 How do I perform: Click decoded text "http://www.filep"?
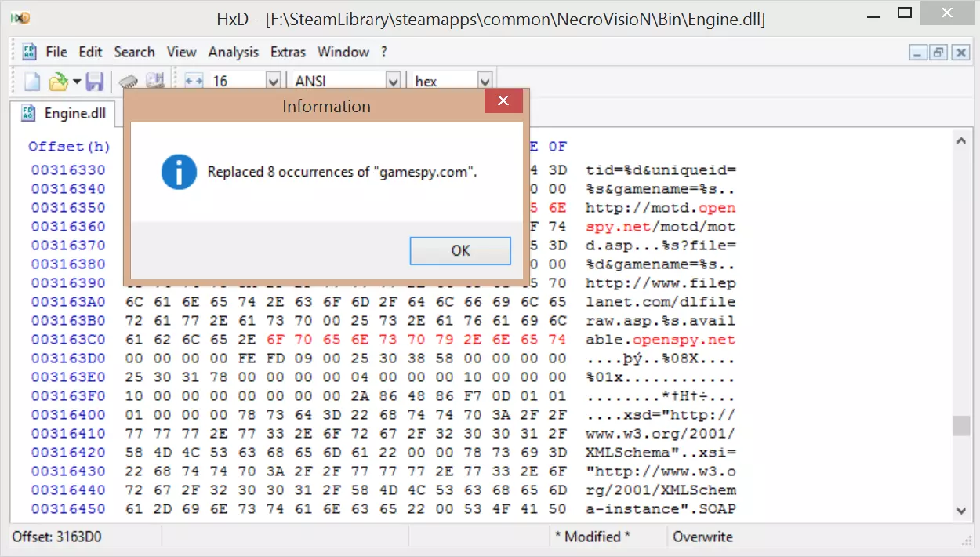pyautogui.click(x=661, y=283)
